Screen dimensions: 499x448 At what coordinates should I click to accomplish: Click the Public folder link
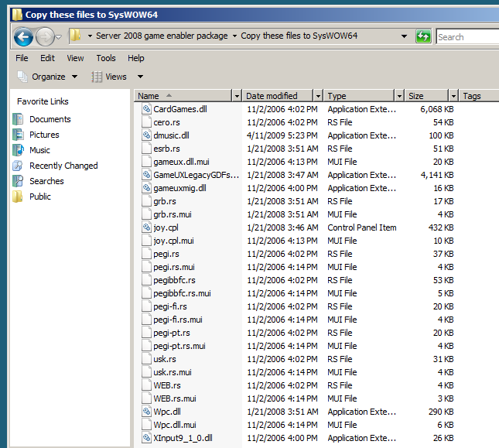(40, 197)
